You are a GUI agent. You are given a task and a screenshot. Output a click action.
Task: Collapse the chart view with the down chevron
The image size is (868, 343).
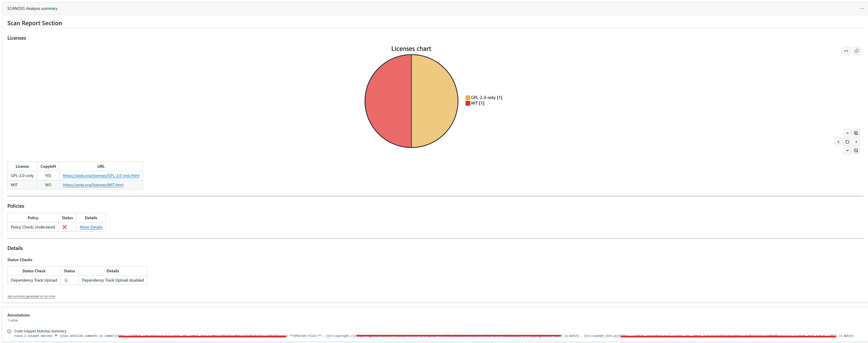tap(847, 150)
